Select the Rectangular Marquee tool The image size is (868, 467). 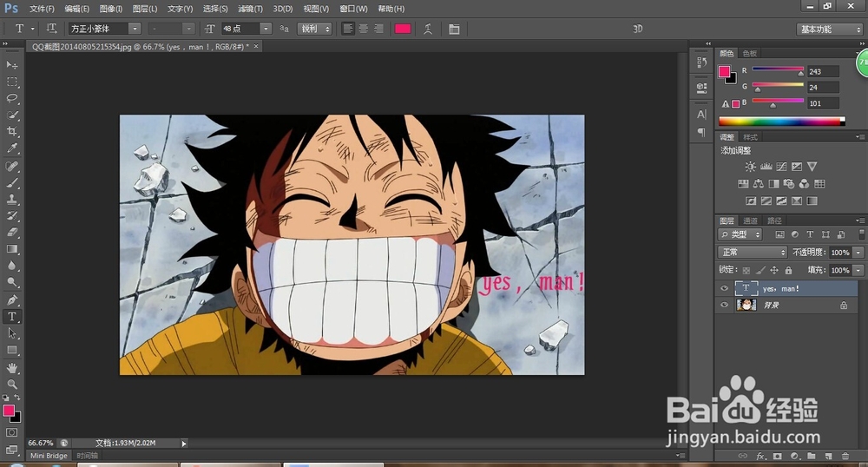(11, 82)
